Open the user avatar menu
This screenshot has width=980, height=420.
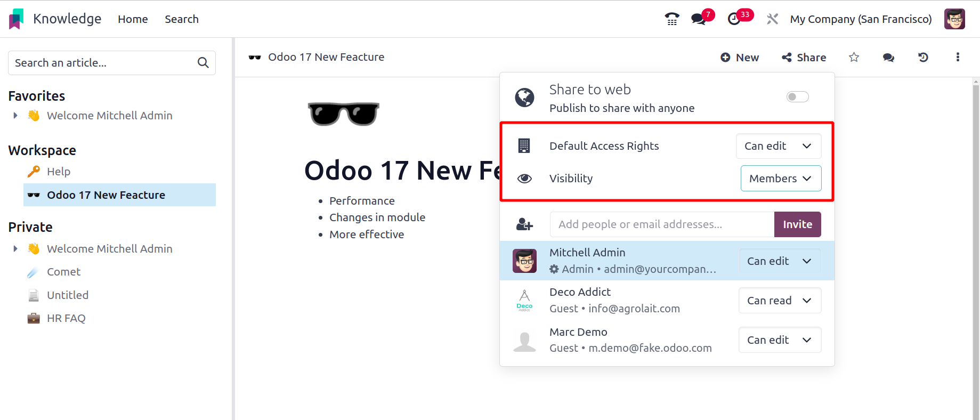point(954,19)
